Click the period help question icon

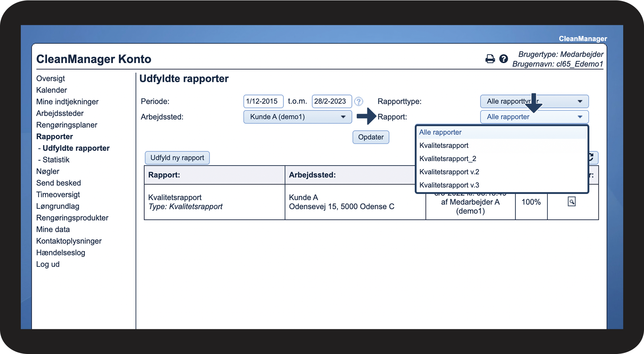coord(359,101)
